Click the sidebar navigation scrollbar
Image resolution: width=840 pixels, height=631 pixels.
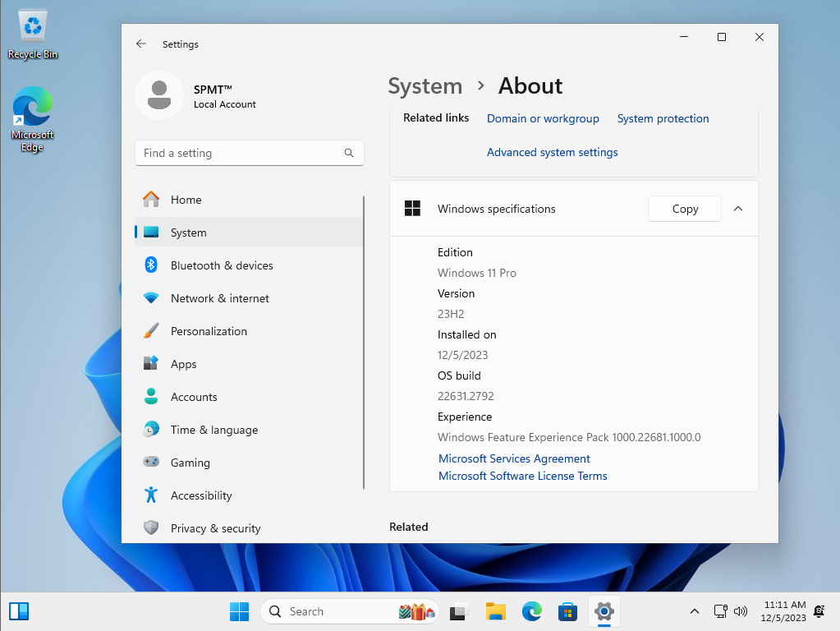pos(364,343)
